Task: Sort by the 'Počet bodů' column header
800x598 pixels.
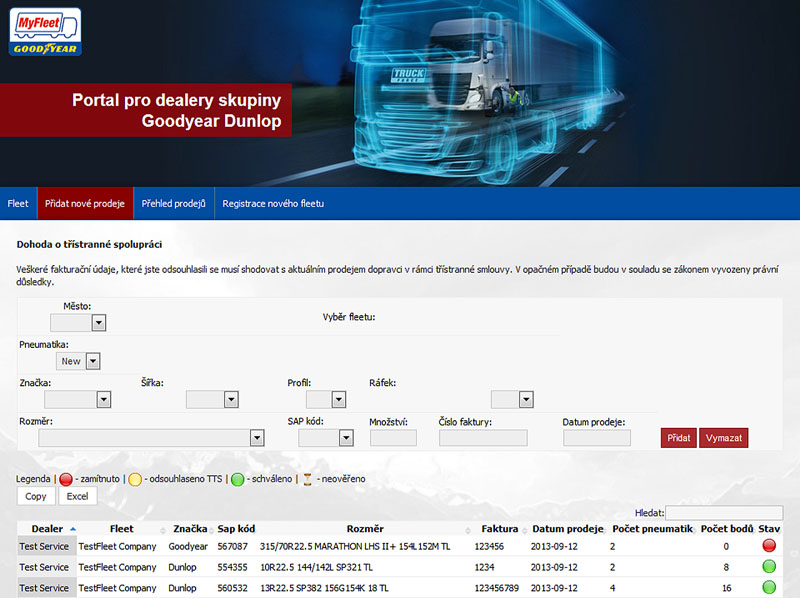Action: point(727,529)
